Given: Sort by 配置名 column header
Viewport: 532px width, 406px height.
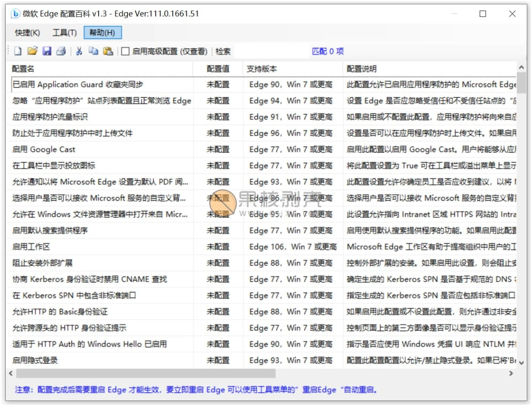Looking at the screenshot, I should coord(99,69).
